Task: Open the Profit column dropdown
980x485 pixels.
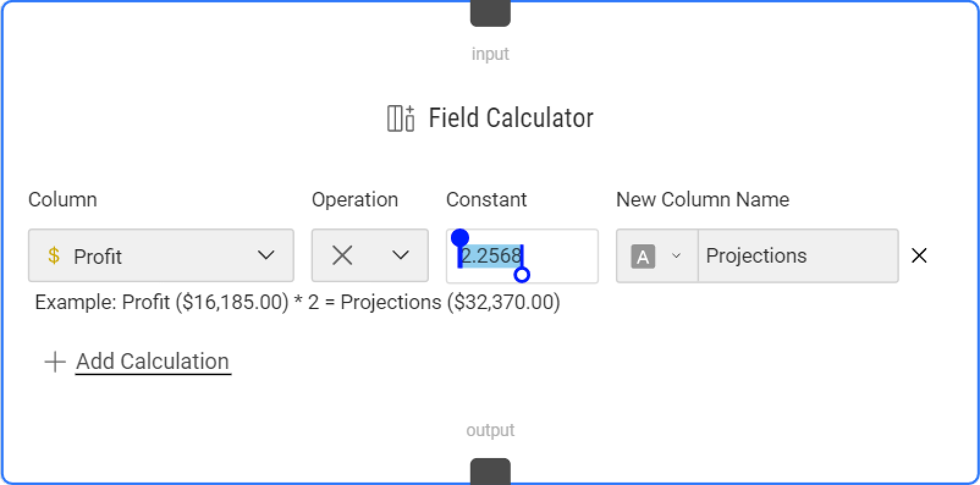Action: pos(265,255)
